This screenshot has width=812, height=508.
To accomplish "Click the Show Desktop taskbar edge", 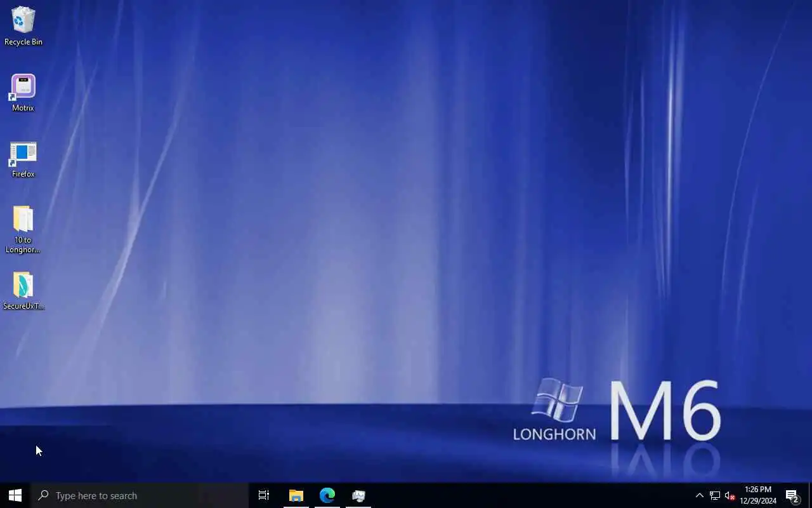I will click(810, 495).
